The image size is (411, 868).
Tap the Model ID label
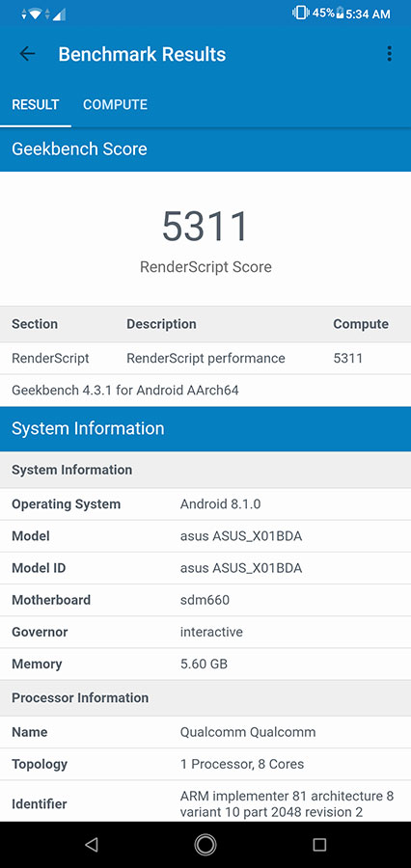coord(40,568)
